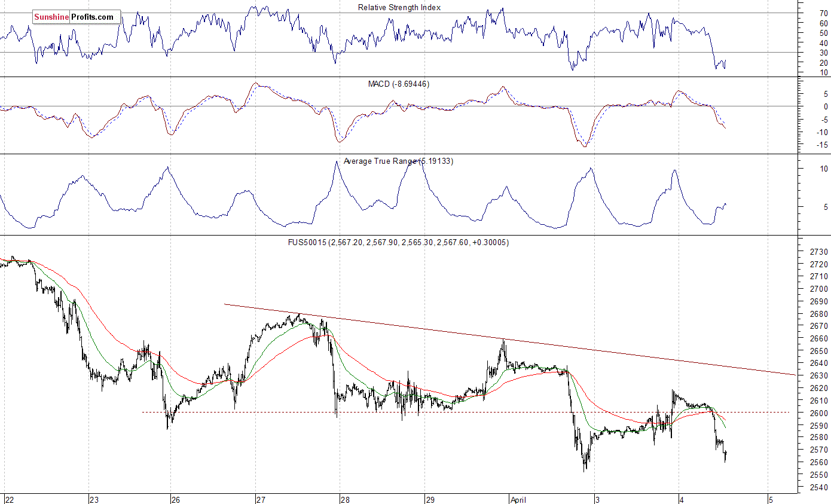
Task: Click the MACD (-8.69446) indicator title
Action: [398, 84]
